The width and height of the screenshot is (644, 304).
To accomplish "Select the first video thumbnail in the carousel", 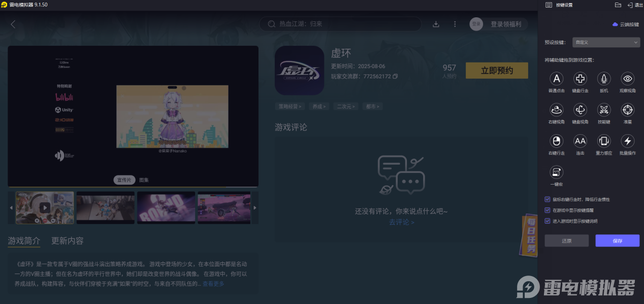I will [x=44, y=207].
